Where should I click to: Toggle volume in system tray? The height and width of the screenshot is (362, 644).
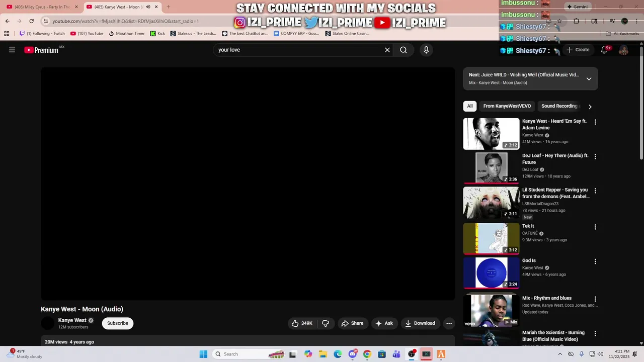pos(600,354)
